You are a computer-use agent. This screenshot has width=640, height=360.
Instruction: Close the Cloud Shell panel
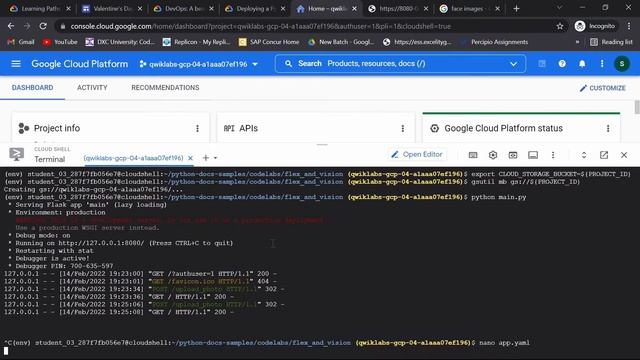(x=624, y=155)
